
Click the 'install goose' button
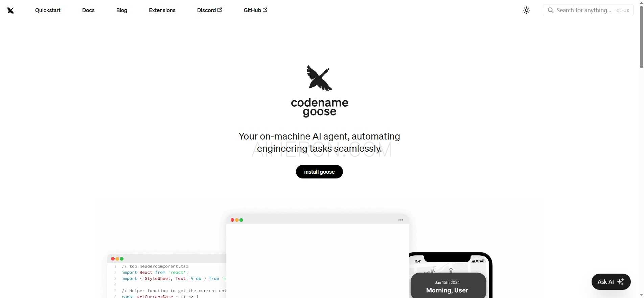point(319,172)
